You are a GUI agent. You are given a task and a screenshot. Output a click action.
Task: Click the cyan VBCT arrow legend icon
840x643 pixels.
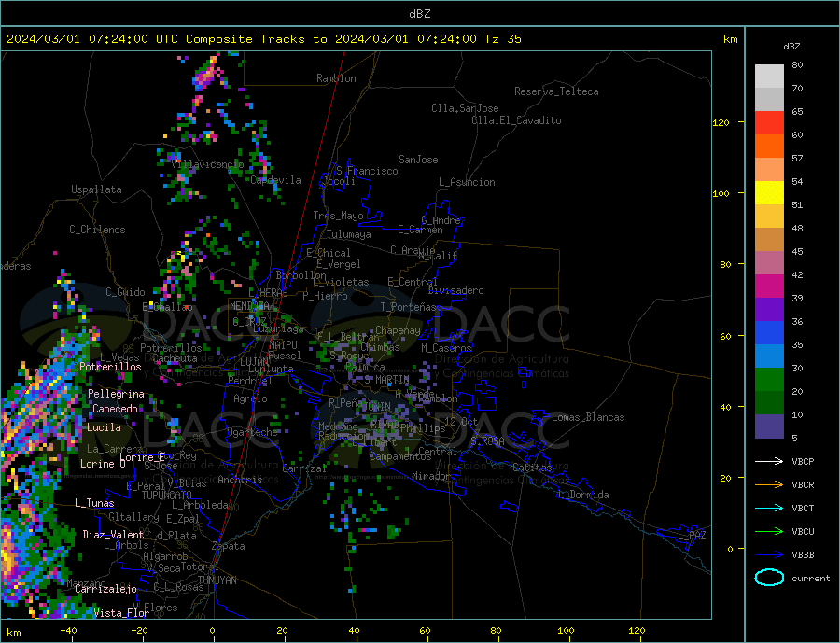coord(769,508)
